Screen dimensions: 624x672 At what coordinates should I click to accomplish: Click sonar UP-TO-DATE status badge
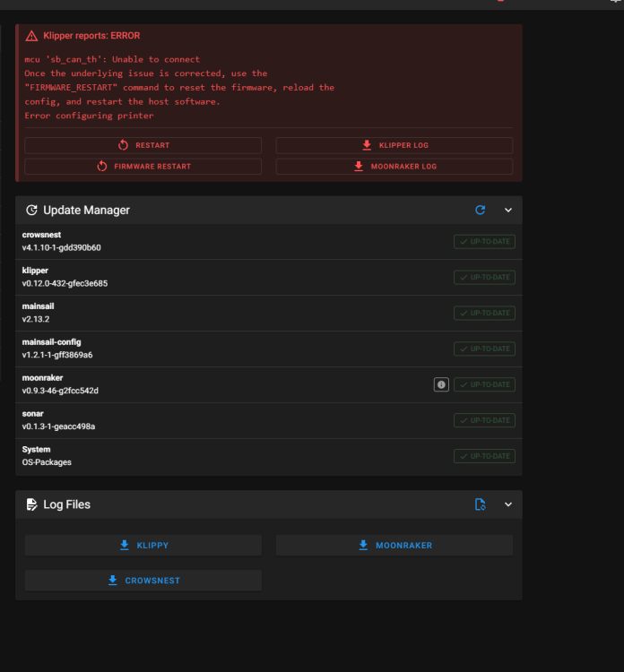click(x=485, y=420)
